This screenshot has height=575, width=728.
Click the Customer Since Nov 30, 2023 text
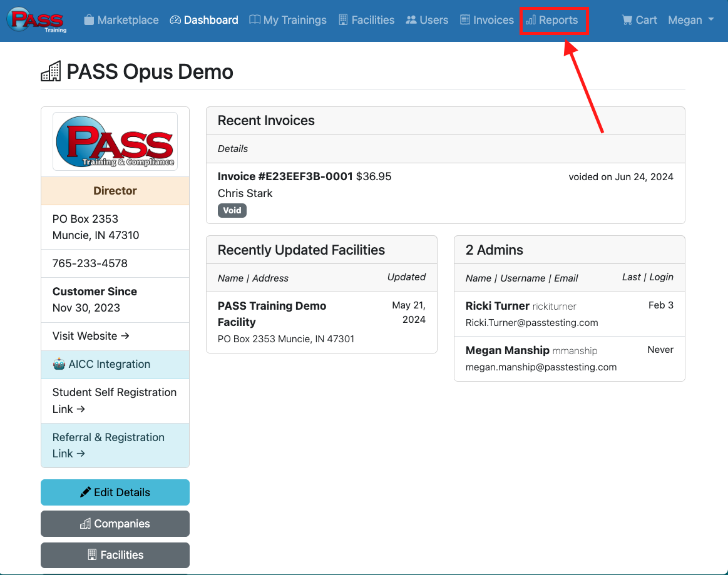(x=95, y=300)
